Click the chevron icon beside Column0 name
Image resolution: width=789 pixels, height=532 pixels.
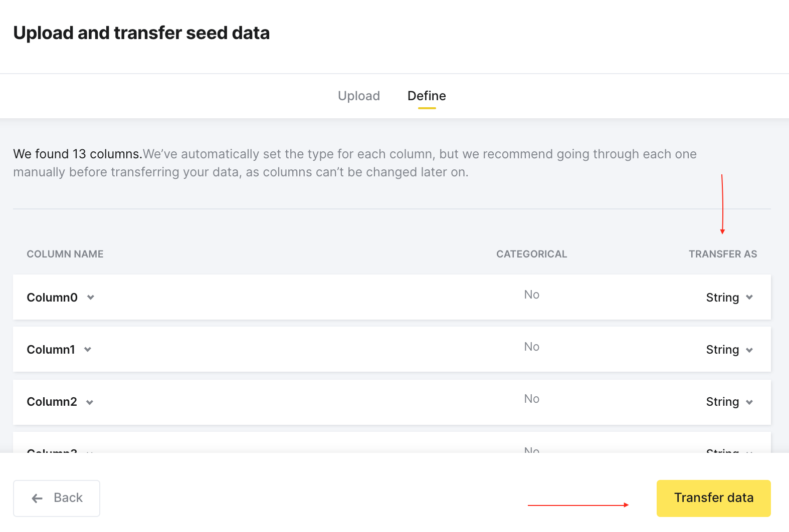91,298
